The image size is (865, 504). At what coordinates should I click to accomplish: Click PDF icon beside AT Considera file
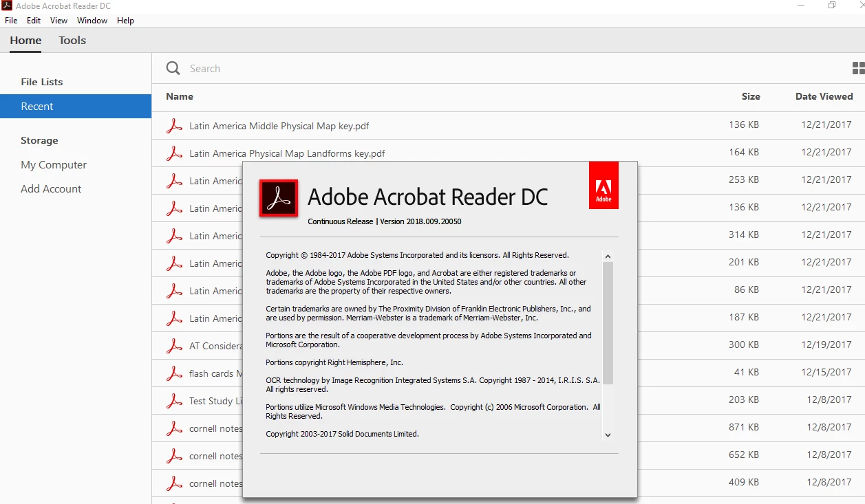175,346
